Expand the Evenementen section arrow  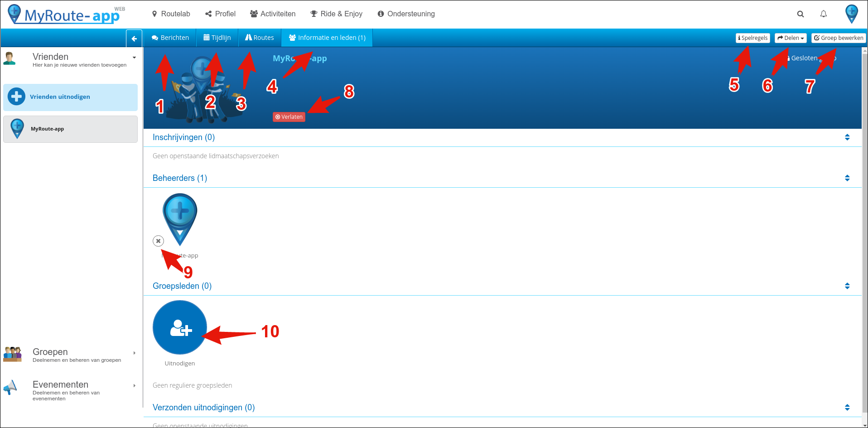coord(135,386)
